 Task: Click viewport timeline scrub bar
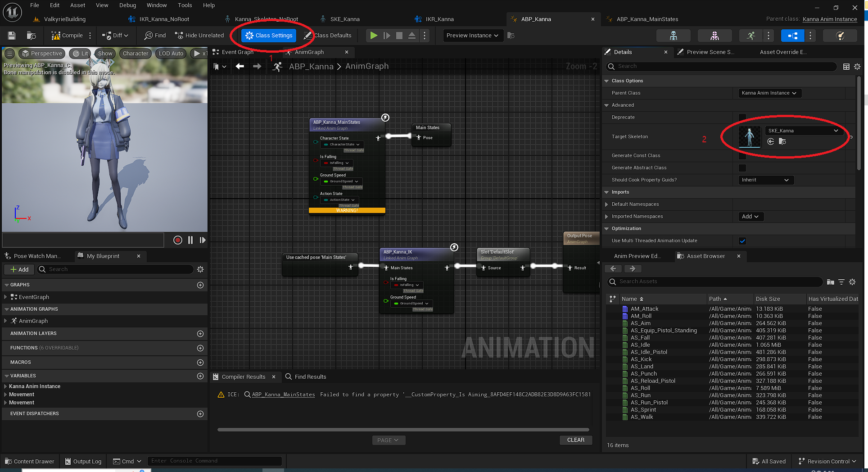click(83, 240)
